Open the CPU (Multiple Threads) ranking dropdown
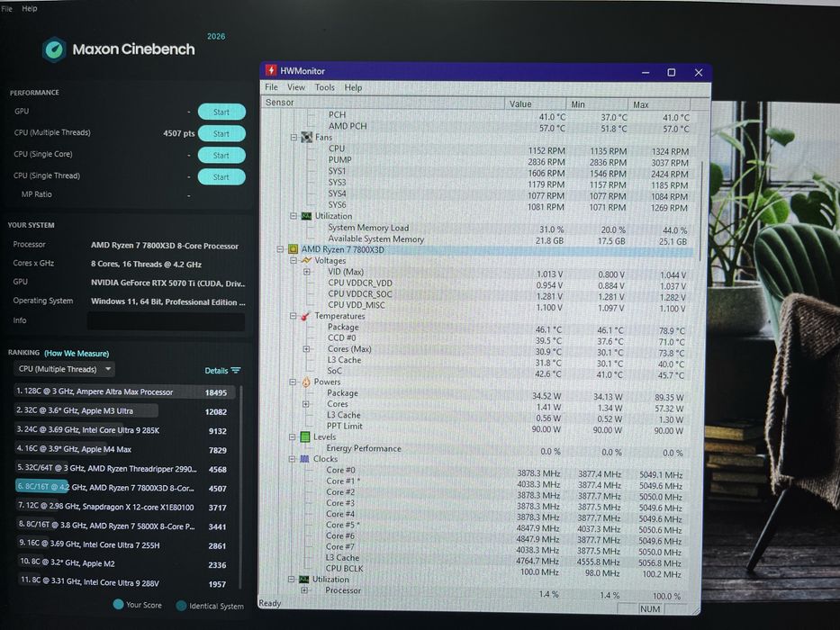The width and height of the screenshot is (840, 630). pyautogui.click(x=64, y=369)
